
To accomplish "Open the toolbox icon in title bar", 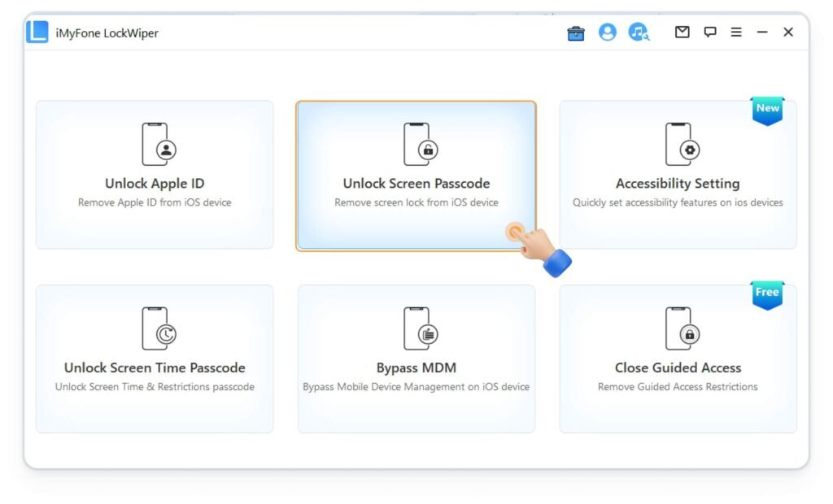I will pyautogui.click(x=576, y=33).
